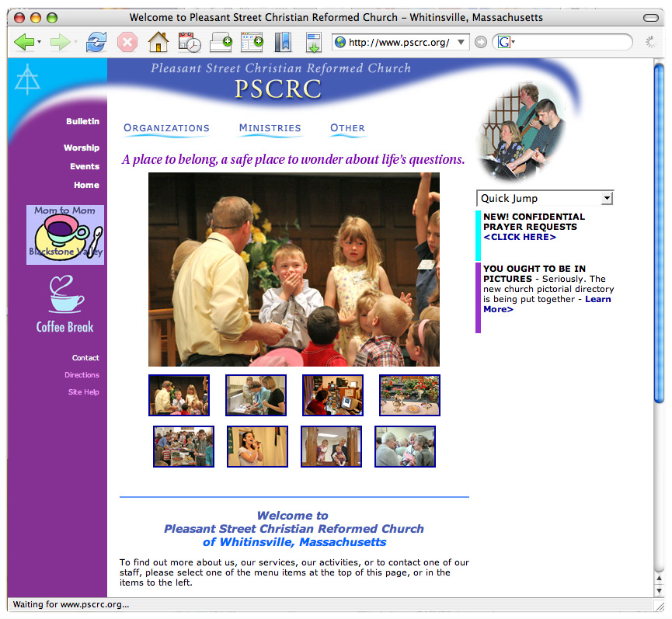Open the Bookmarks icon in toolbar
Viewport: 672px width, 619px height.
tap(282, 42)
